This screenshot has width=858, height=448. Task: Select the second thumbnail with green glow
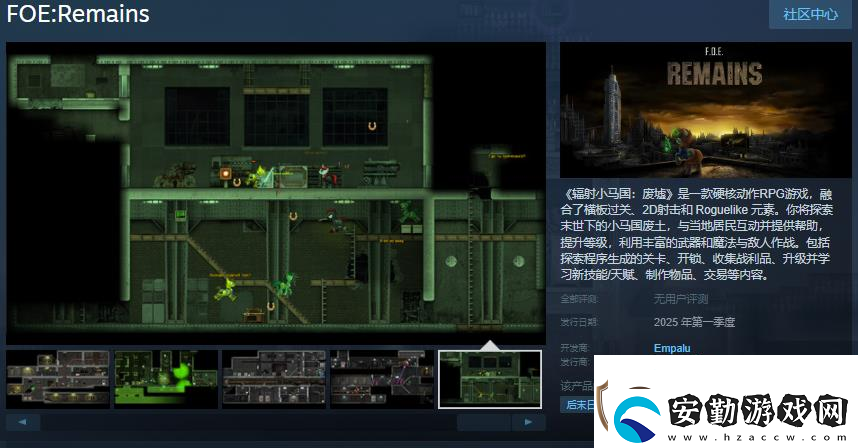point(166,380)
